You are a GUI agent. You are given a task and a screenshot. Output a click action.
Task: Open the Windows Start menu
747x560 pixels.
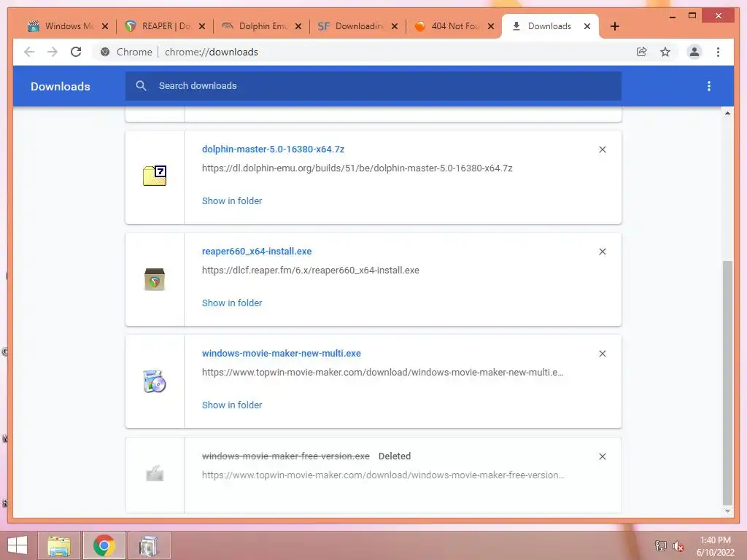pos(18,545)
